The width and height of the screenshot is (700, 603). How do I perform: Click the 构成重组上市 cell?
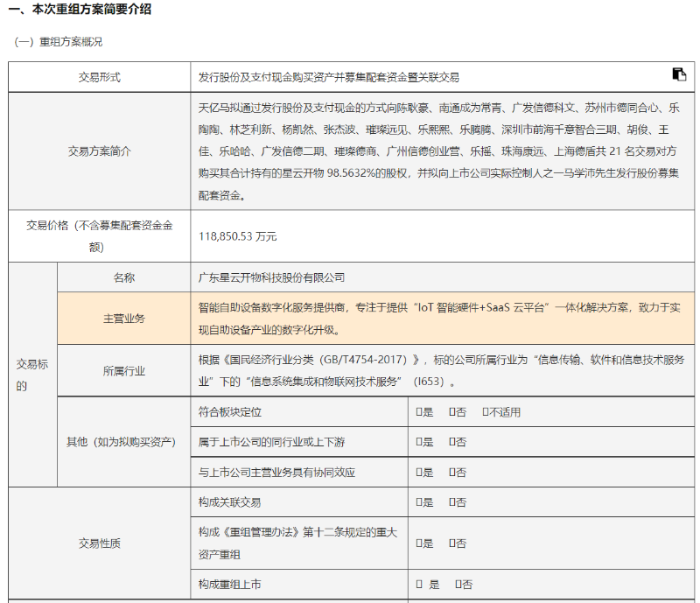point(299,584)
